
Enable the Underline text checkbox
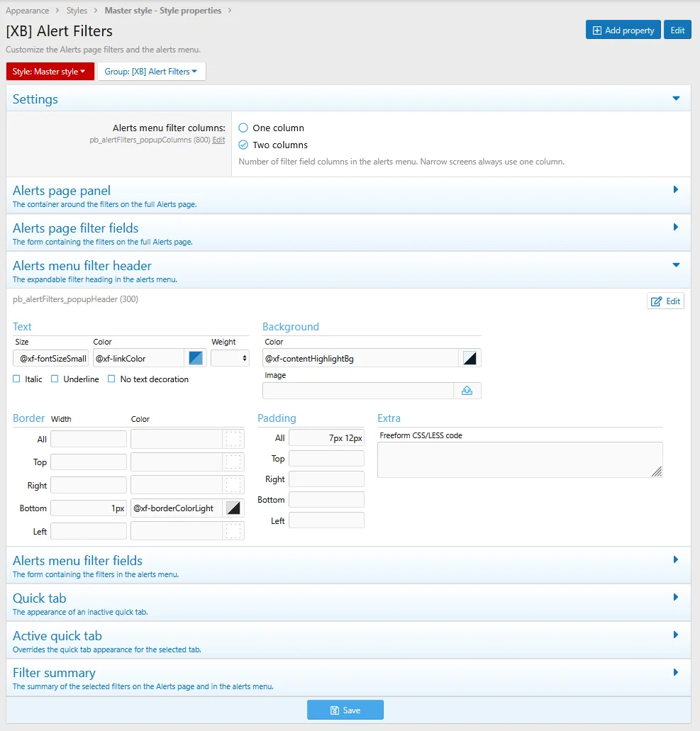coord(55,379)
